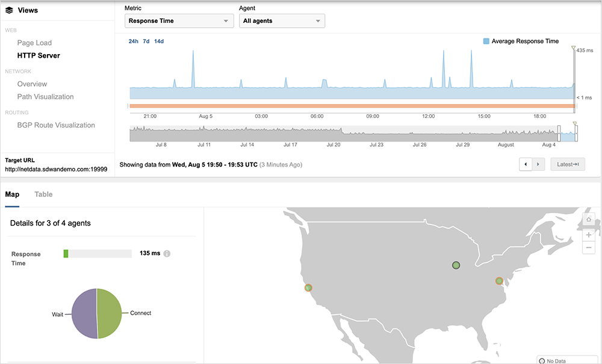Click the map home reset icon

(x=589, y=219)
